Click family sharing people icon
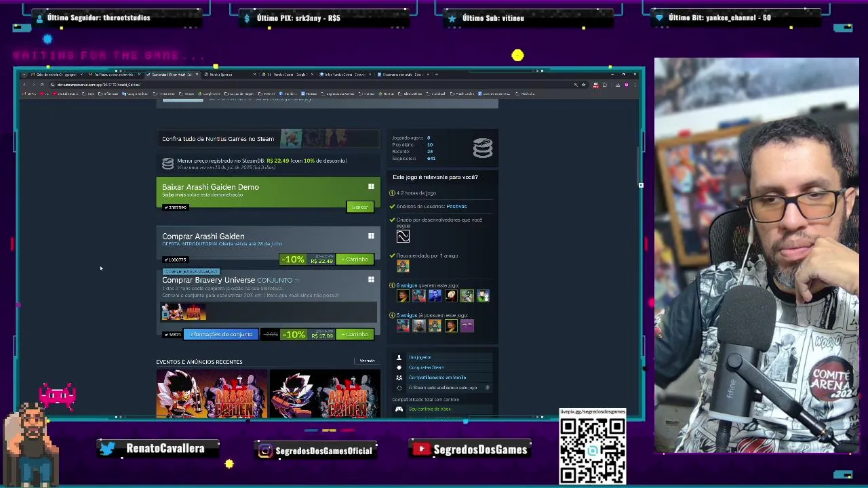This screenshot has height=488, width=868. point(399,378)
